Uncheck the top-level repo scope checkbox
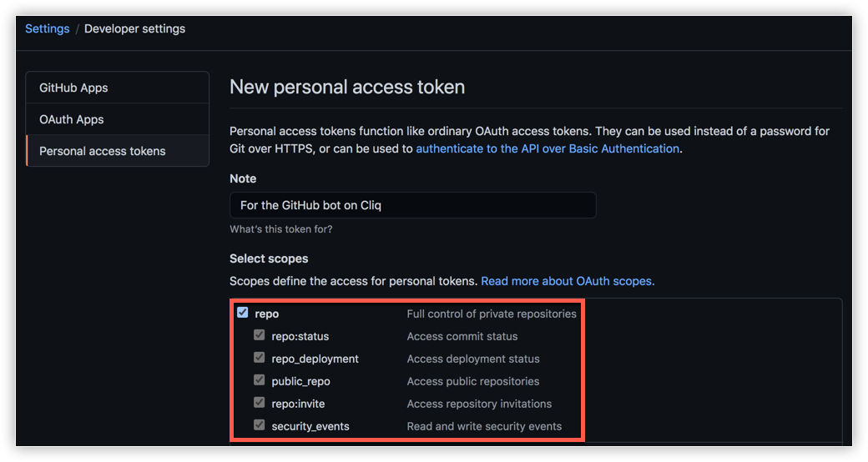The image size is (868, 462). point(243,313)
